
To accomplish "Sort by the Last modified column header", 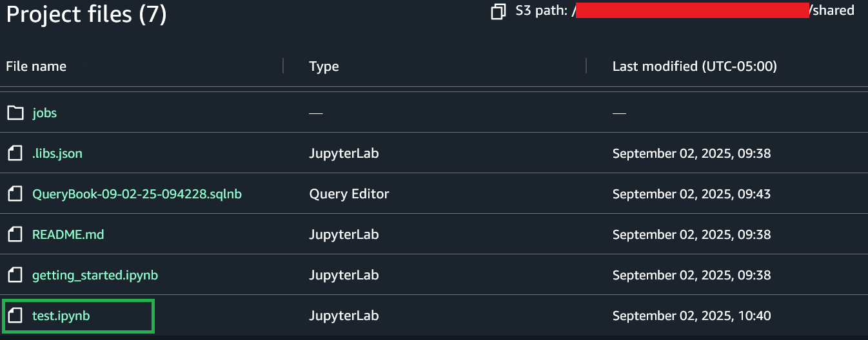I will coord(694,66).
